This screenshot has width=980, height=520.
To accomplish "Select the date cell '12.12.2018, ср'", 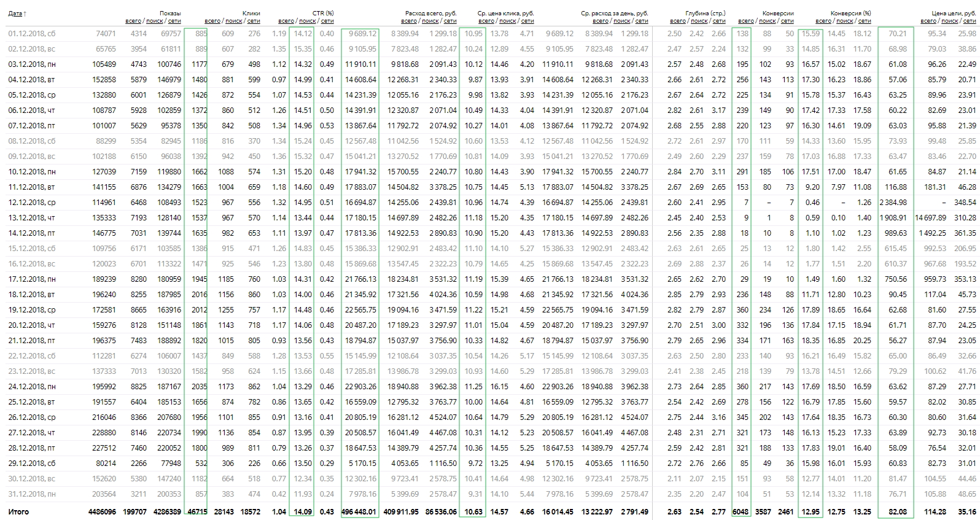I will pos(32,203).
